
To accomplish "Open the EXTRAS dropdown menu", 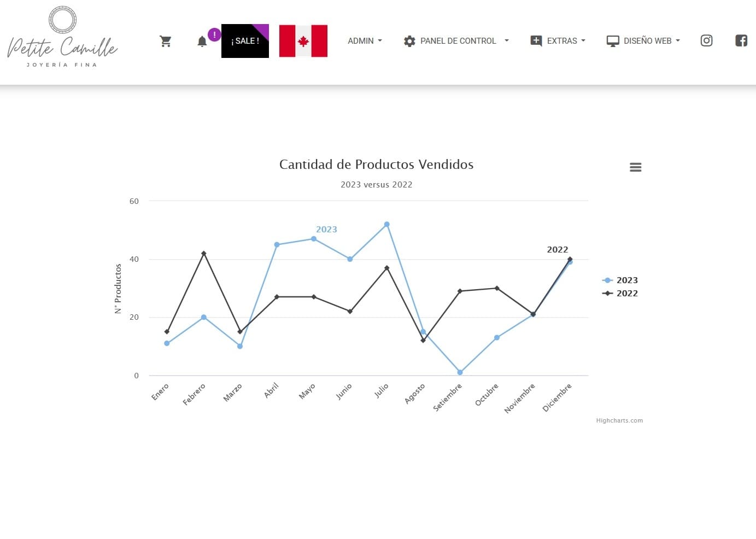I will pyautogui.click(x=562, y=40).
